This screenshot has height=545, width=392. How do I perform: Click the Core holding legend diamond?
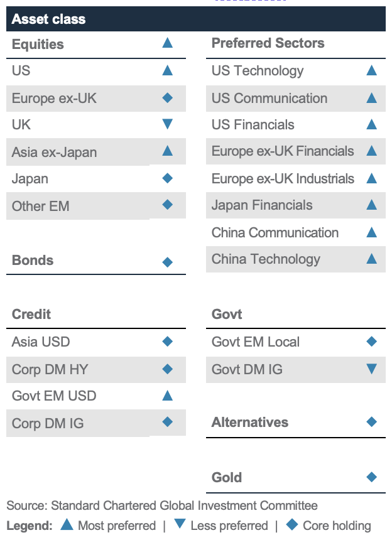coord(292,525)
